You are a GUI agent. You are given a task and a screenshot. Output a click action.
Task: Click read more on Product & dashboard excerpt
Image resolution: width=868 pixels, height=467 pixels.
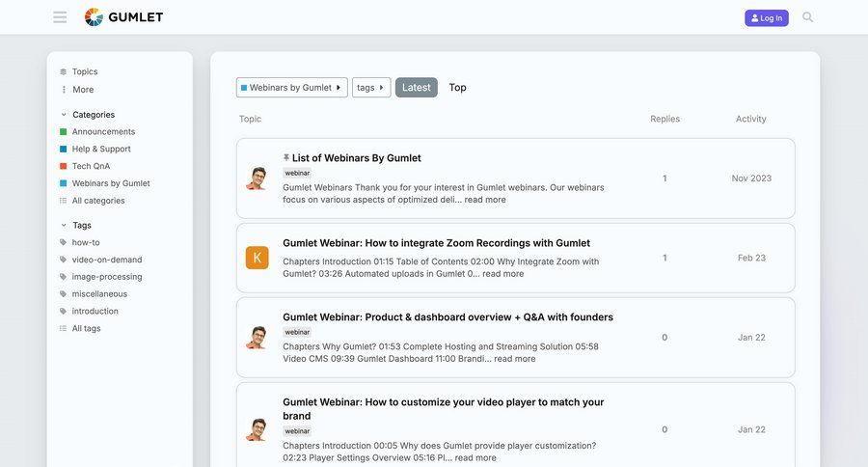[514, 358]
